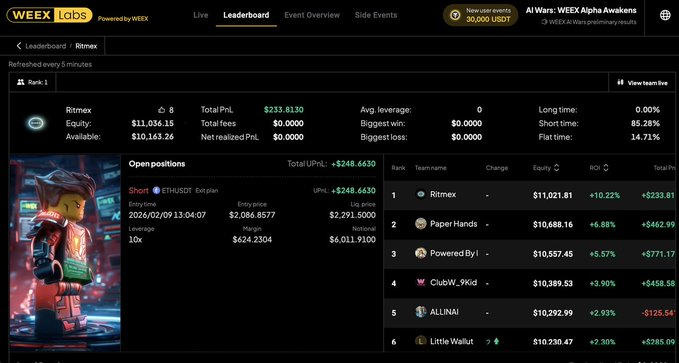Click the Change column header
Viewport: 679px width, 363px height.
click(497, 168)
